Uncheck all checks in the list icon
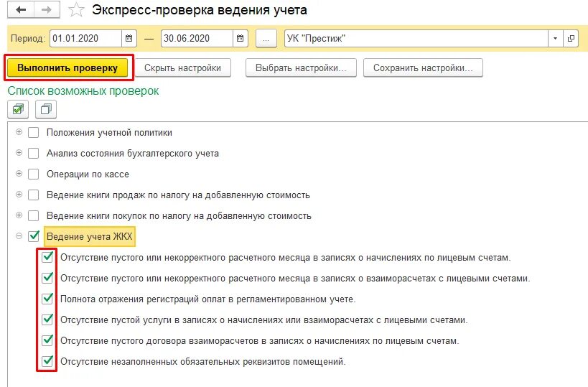Image resolution: width=588 pixels, height=387 pixels. (46, 109)
